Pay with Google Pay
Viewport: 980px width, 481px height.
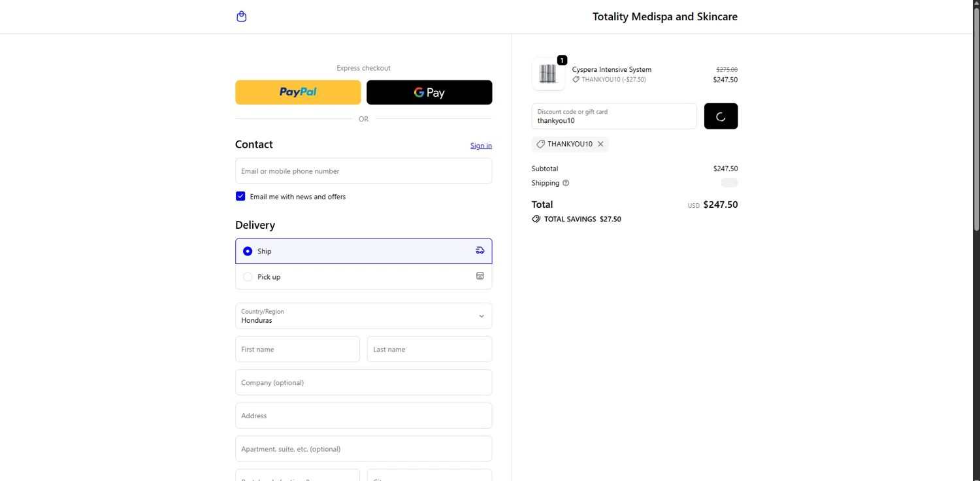coord(429,92)
